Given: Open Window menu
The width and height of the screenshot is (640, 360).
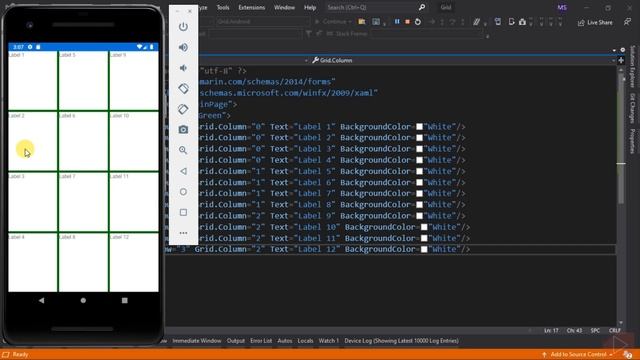Looking at the screenshot, I should coord(284,7).
